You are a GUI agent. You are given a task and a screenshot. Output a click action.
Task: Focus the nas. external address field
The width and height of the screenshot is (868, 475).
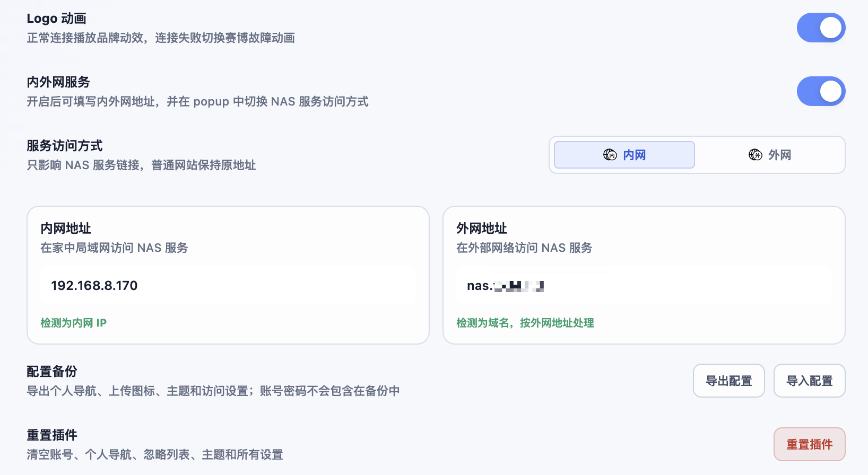tap(644, 286)
